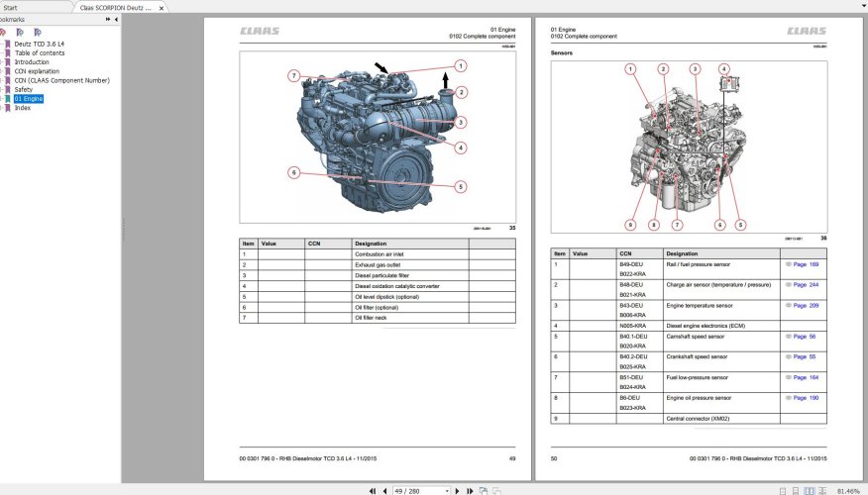The image size is (868, 495).
Task: Click the middle bookmark toolbar icon
Action: [x=20, y=33]
